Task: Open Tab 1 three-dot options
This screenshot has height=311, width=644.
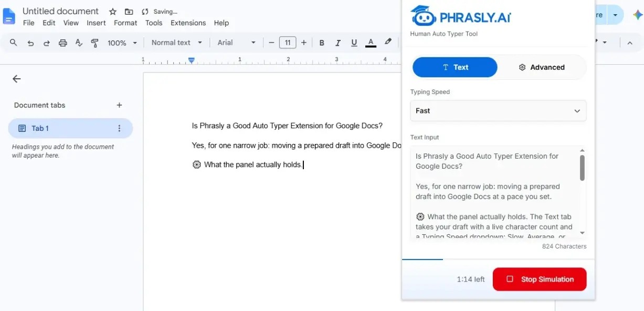Action: tap(119, 128)
